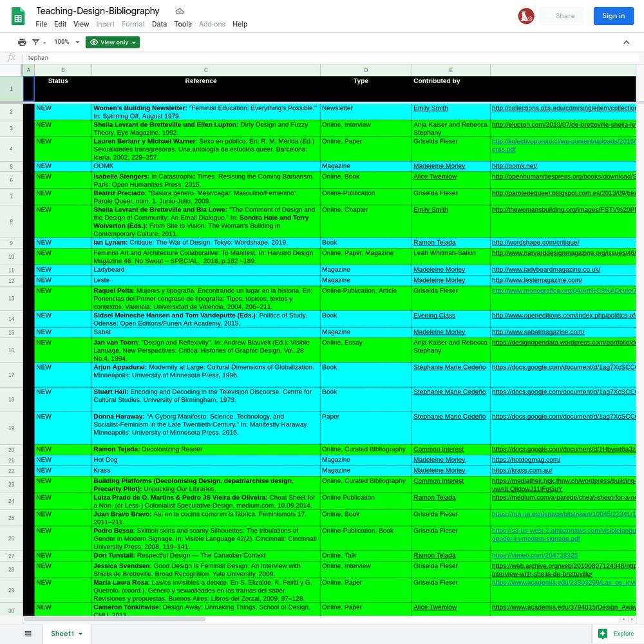Select the Ladybeard reference cell
Screen dimensions: 644x644
(206, 270)
